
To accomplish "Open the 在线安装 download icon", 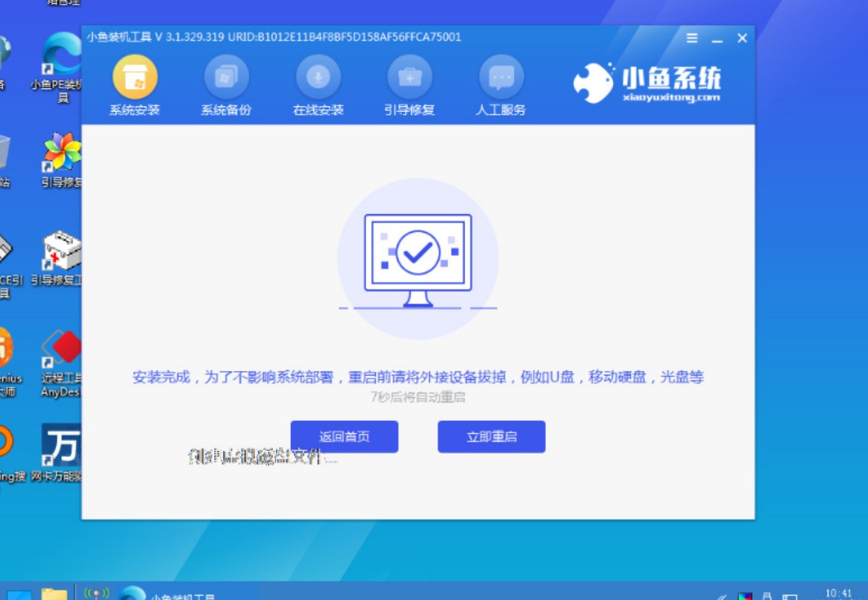I will [318, 78].
